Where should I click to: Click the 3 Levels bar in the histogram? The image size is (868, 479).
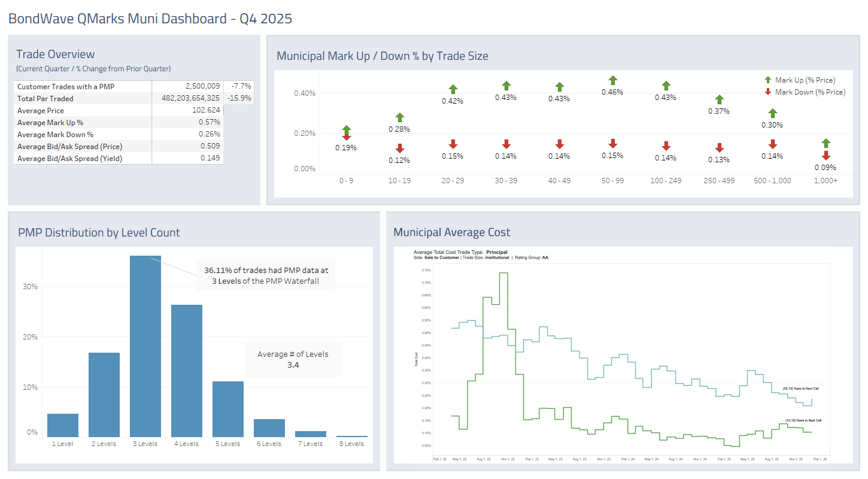(145, 344)
